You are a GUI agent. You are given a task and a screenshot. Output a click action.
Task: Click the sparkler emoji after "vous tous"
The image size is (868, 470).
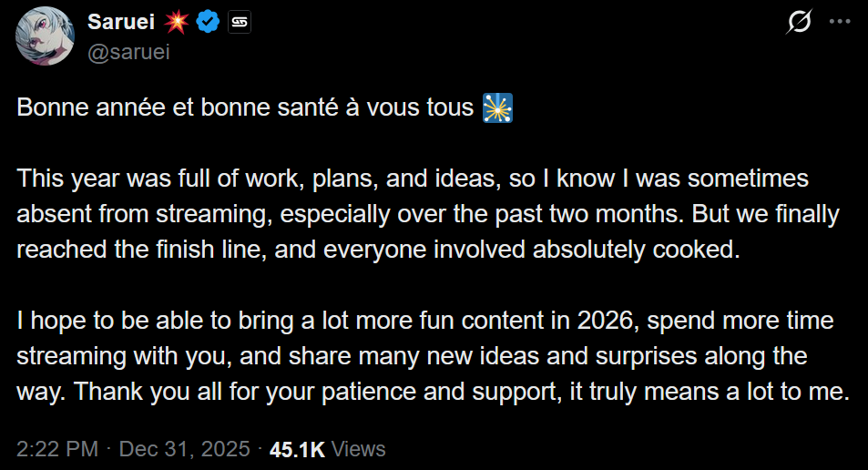[497, 107]
